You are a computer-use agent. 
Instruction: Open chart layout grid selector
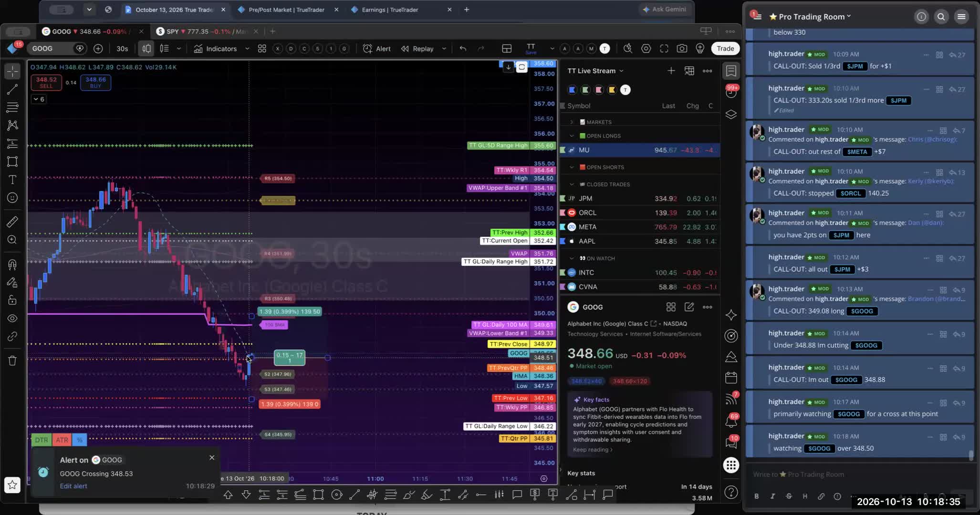[x=507, y=49]
